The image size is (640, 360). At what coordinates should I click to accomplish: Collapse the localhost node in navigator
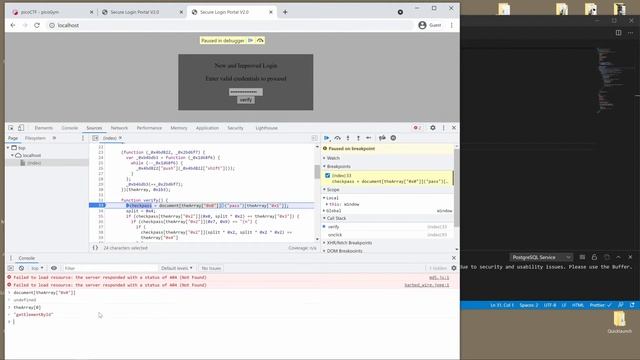[13, 156]
